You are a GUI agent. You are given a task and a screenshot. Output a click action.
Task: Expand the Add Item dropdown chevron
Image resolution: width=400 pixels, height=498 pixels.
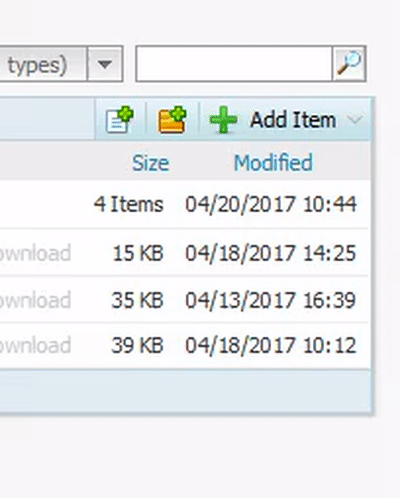pyautogui.click(x=355, y=119)
